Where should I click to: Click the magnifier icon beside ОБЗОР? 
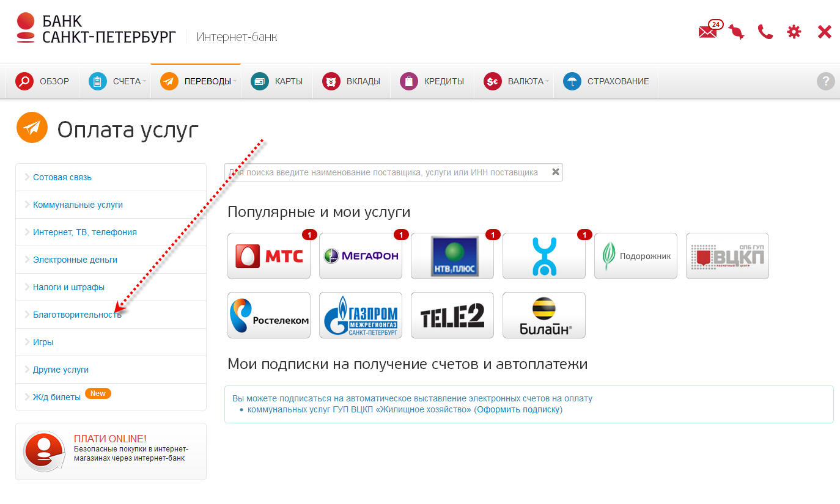(x=24, y=81)
